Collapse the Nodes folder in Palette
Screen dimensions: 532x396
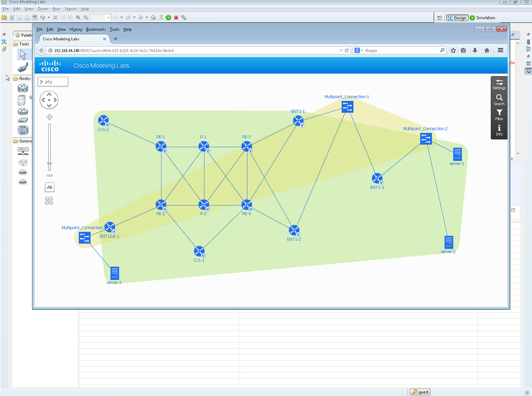[22, 78]
